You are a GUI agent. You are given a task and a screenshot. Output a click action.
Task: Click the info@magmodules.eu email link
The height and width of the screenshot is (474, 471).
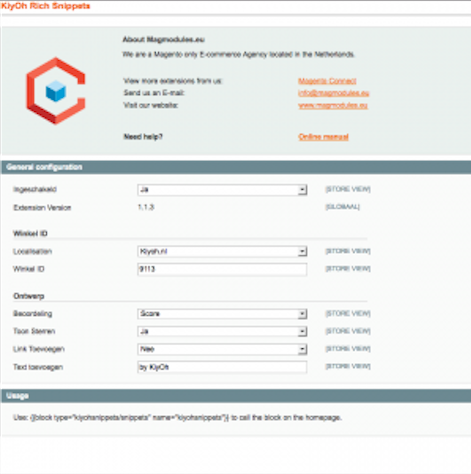tap(333, 93)
